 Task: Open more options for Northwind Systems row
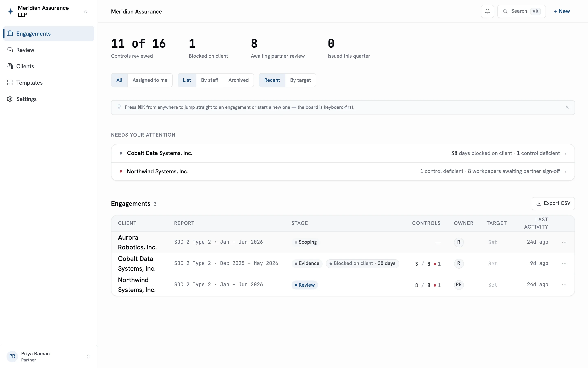pyautogui.click(x=564, y=285)
